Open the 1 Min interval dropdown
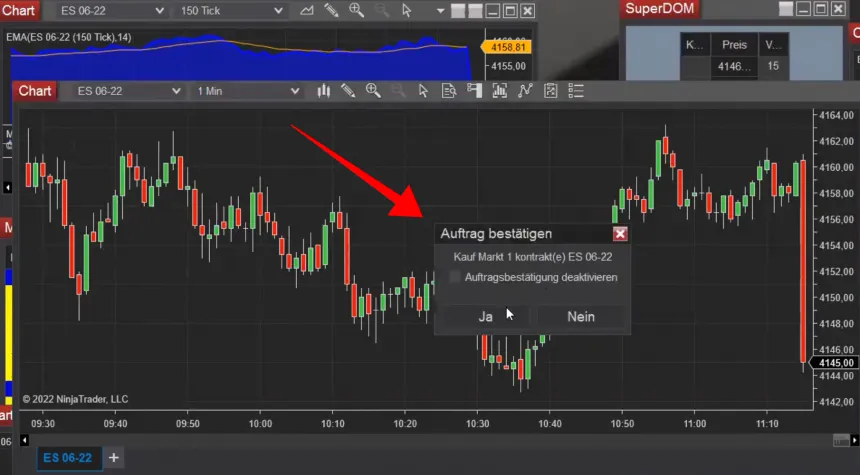Image resolution: width=860 pixels, height=475 pixels. tap(248, 91)
